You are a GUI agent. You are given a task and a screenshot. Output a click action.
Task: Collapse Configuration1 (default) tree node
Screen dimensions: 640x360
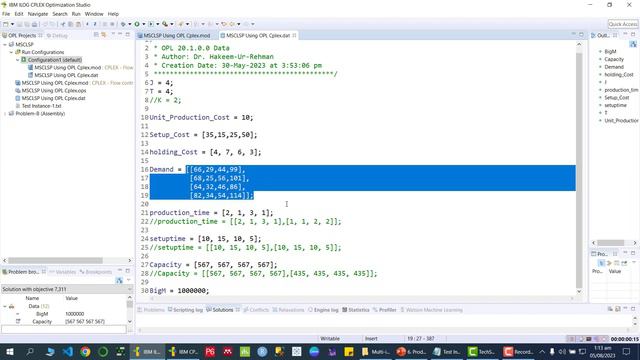point(18,60)
